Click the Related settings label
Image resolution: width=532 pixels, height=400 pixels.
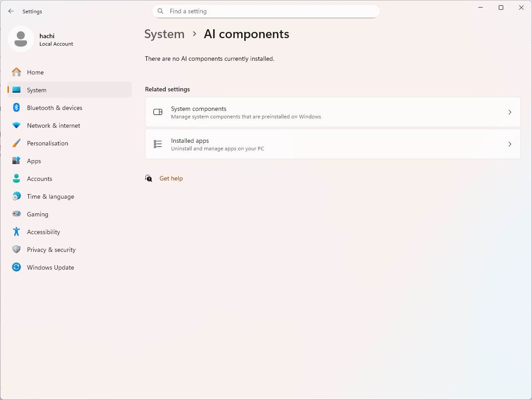tap(168, 89)
